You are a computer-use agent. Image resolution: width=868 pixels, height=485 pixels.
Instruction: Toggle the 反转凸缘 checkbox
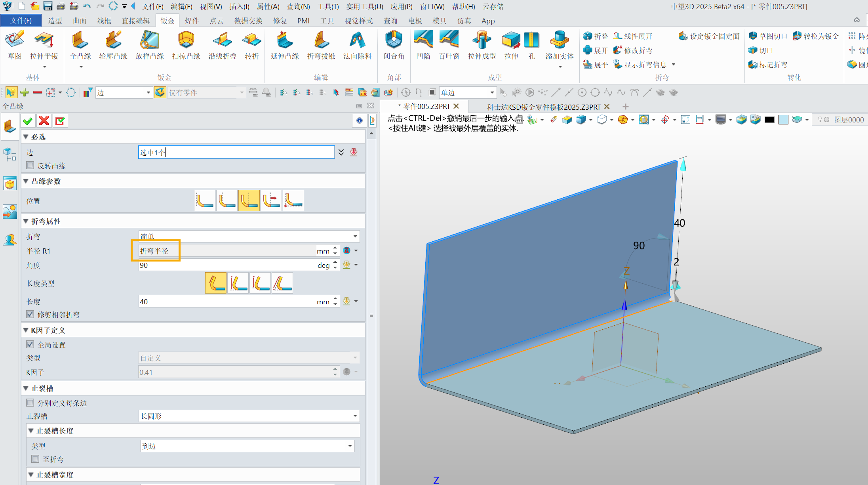point(30,166)
